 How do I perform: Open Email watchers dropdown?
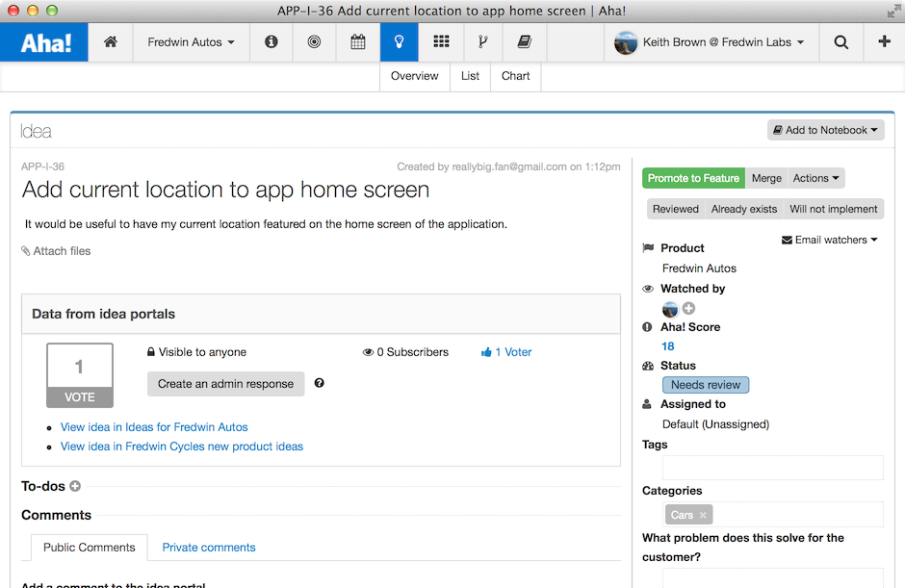point(829,240)
